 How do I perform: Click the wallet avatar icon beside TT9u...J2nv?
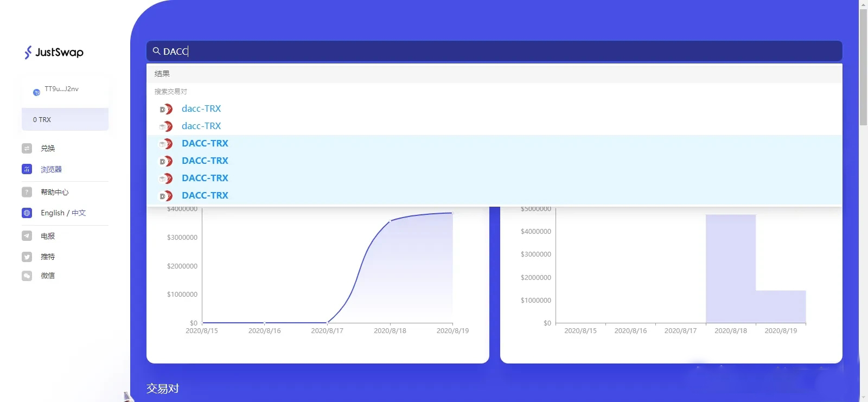click(x=36, y=92)
